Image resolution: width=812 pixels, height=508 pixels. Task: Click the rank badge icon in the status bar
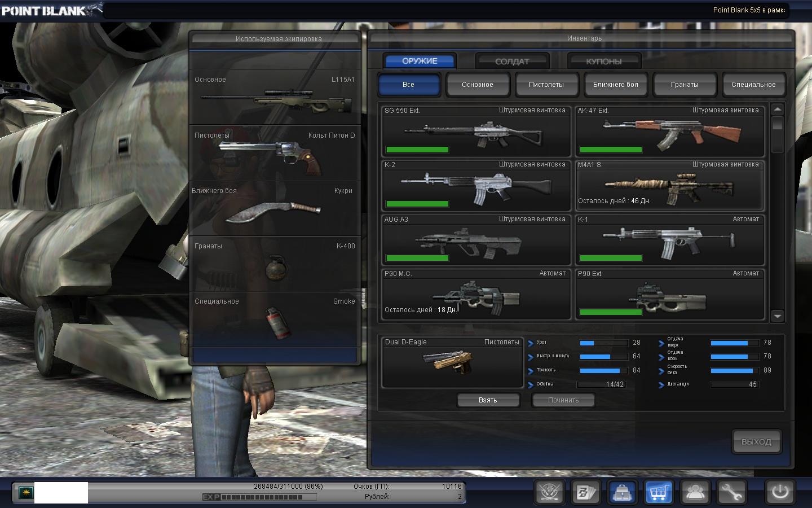[x=25, y=493]
